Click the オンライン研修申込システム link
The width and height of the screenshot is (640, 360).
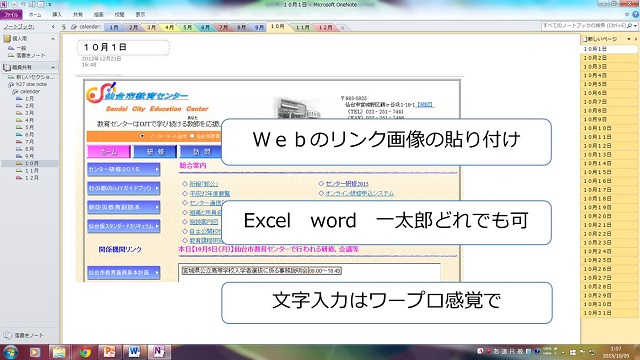pos(360,193)
